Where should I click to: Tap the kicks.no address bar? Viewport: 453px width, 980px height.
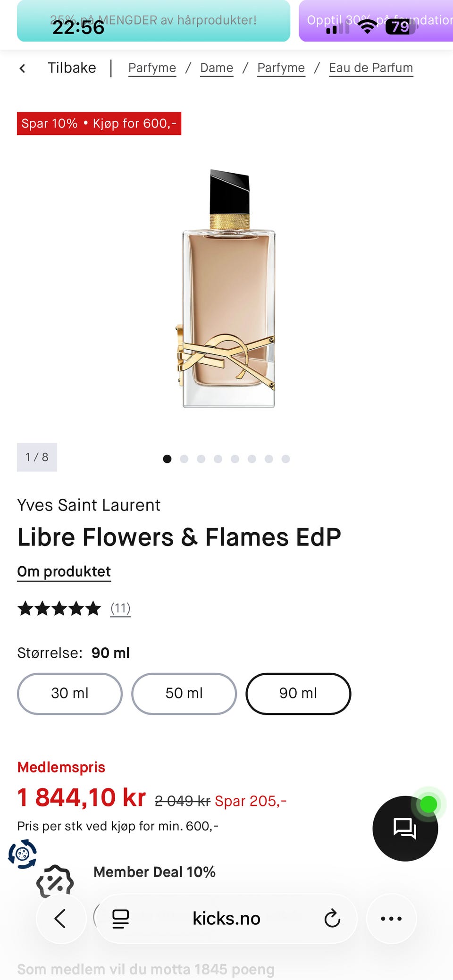(226, 918)
